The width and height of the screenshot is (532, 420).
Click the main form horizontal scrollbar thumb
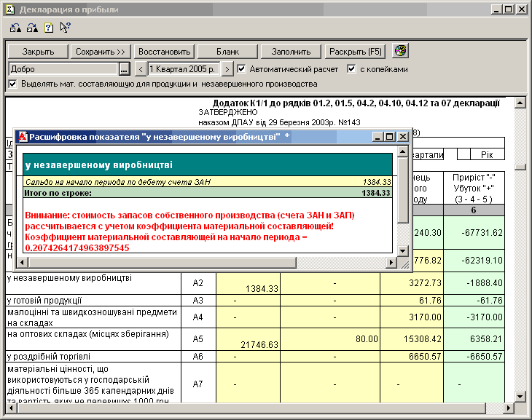coord(251,408)
